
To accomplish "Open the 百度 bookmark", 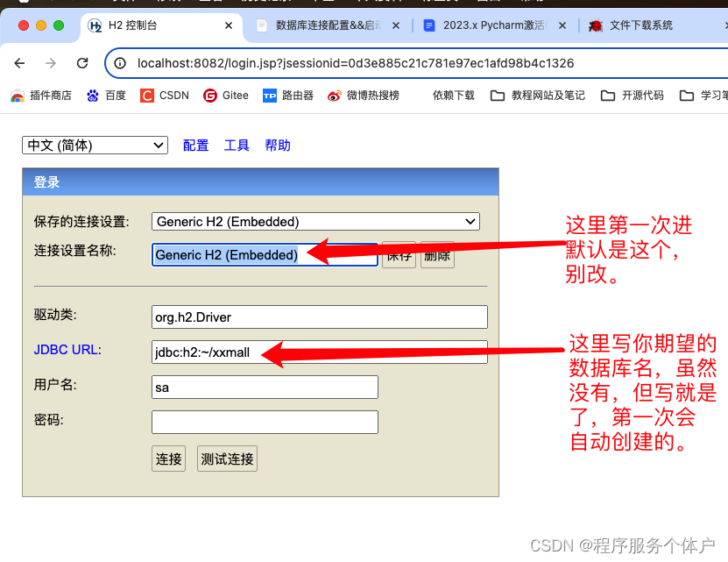I will click(106, 96).
